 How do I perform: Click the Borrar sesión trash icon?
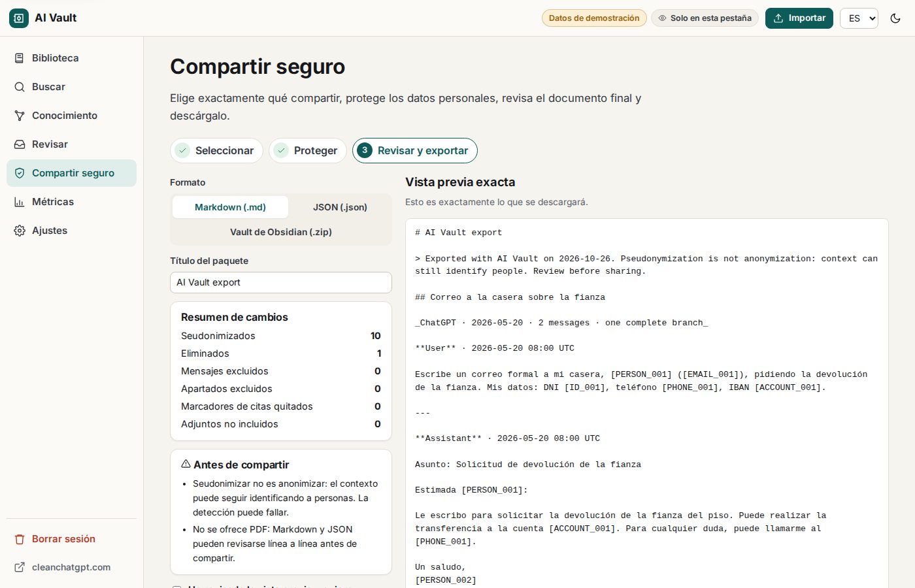[20, 539]
